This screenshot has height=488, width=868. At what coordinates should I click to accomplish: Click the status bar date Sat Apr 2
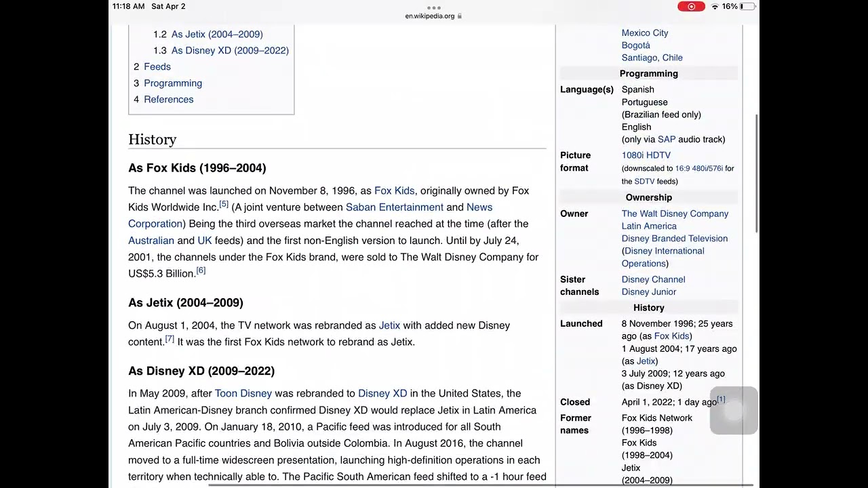click(168, 6)
